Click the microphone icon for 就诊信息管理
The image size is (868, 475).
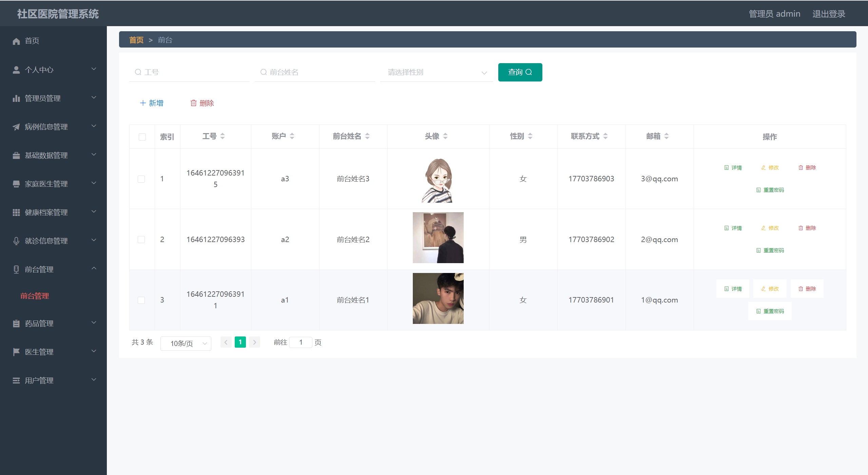pyautogui.click(x=16, y=241)
